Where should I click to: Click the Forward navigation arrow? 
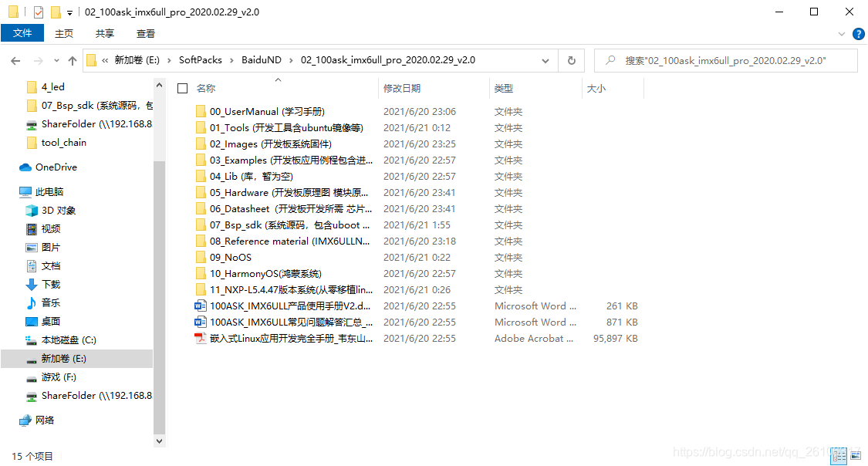pos(39,61)
